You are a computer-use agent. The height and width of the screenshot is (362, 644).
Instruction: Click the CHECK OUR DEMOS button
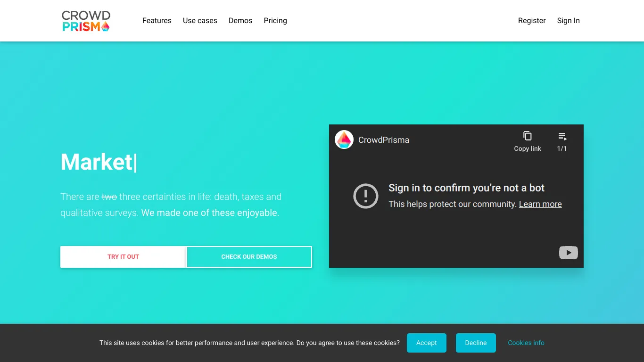point(249,257)
